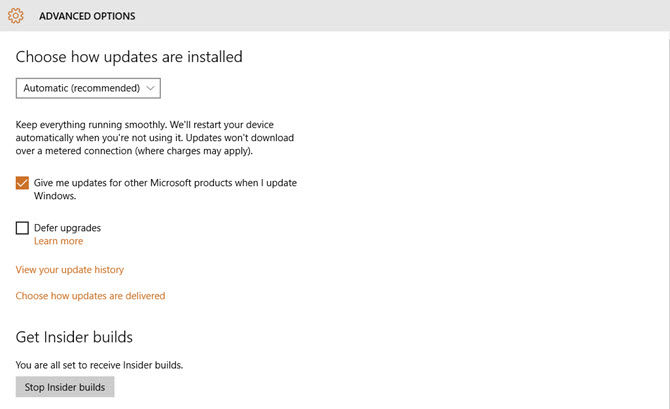670x409 pixels.
Task: Open the Learn more link
Action: [58, 241]
